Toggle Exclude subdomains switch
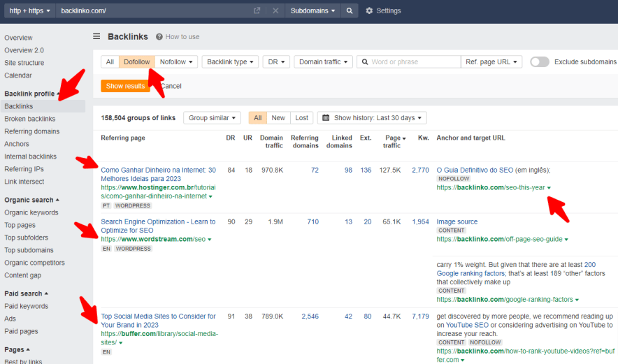 click(x=540, y=62)
